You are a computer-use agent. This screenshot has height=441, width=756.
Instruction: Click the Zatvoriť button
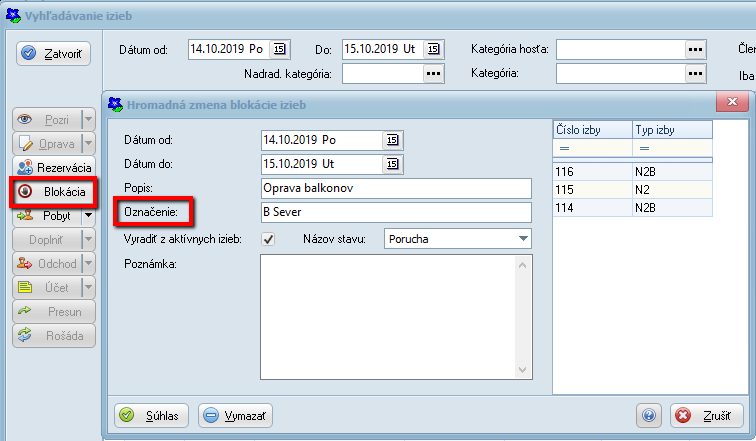point(55,54)
